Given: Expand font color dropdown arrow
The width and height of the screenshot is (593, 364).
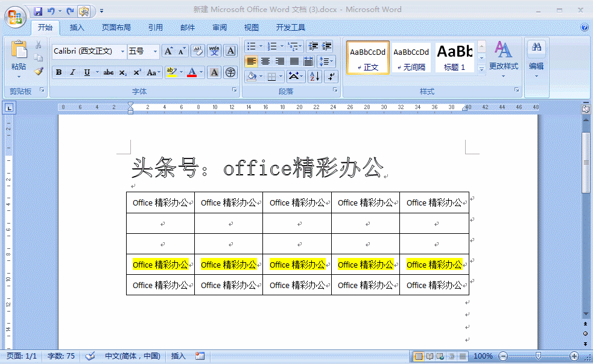Looking at the screenshot, I should click(201, 72).
